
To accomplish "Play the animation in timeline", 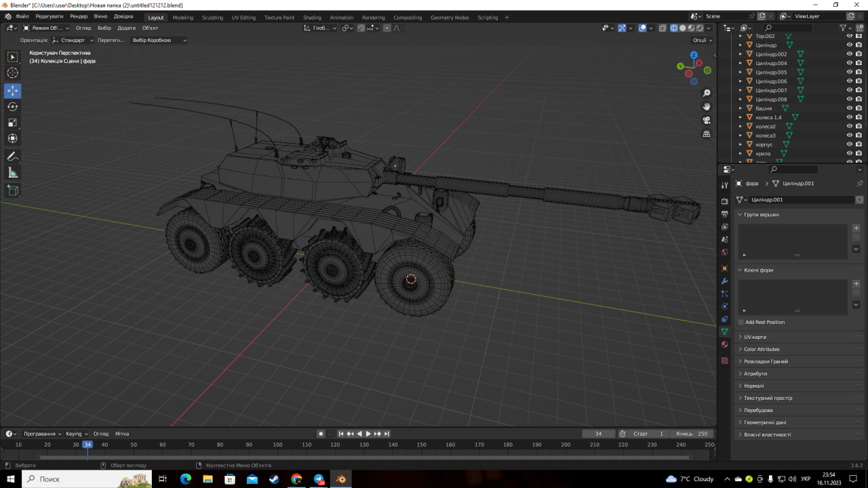I will point(368,434).
